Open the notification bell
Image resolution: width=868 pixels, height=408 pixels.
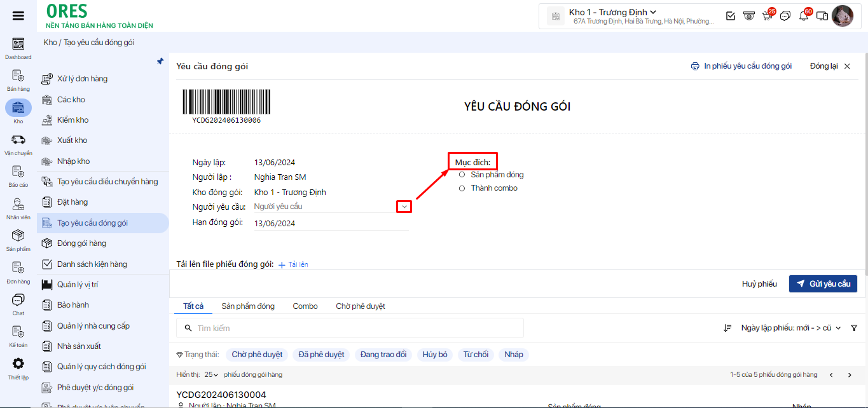click(x=804, y=16)
